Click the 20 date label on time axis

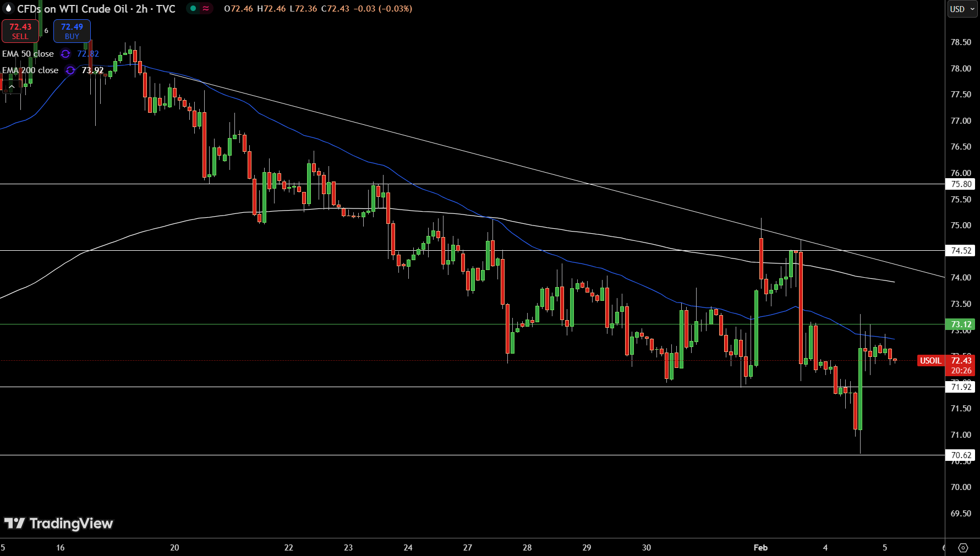click(x=174, y=548)
